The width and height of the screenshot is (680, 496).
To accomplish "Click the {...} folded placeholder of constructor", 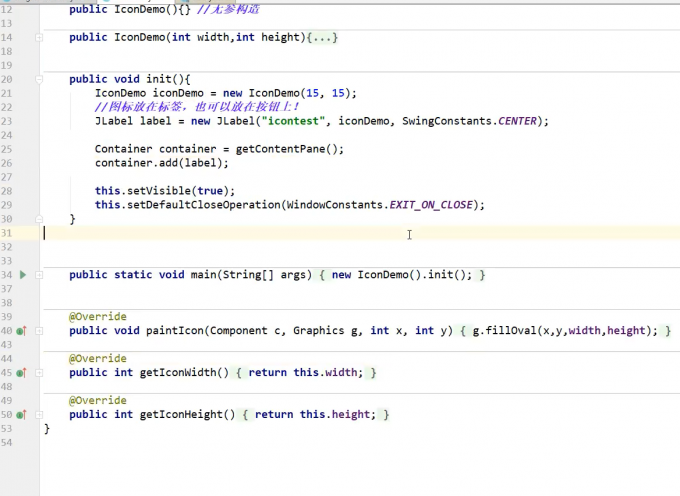I will pyautogui.click(x=322, y=37).
